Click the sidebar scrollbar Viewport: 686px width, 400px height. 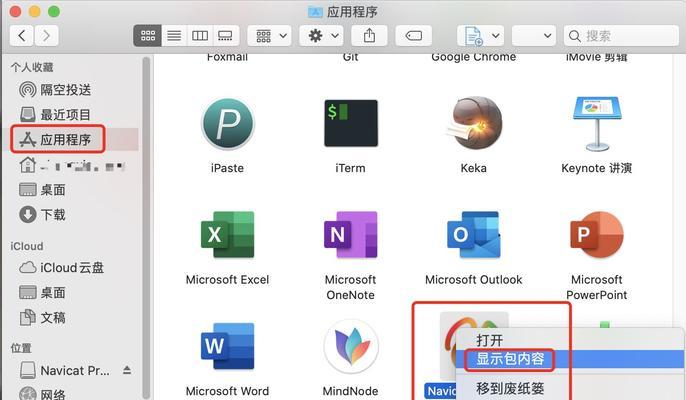point(146,228)
